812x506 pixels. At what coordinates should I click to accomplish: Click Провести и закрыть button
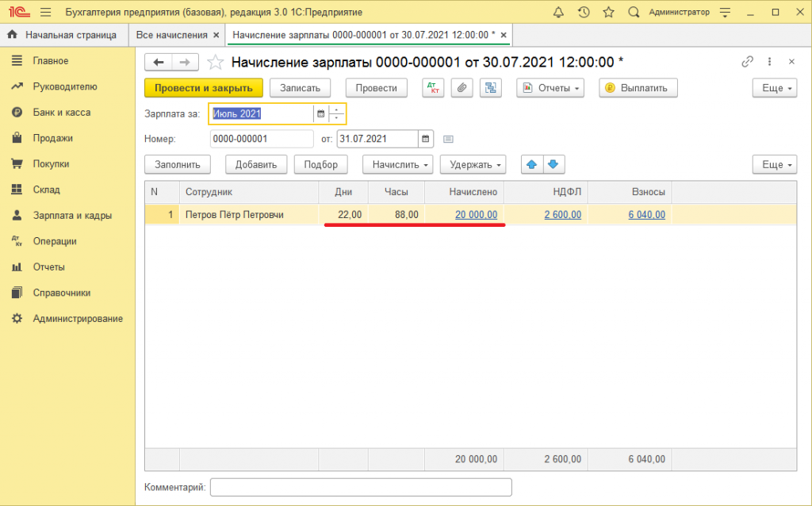pyautogui.click(x=203, y=88)
